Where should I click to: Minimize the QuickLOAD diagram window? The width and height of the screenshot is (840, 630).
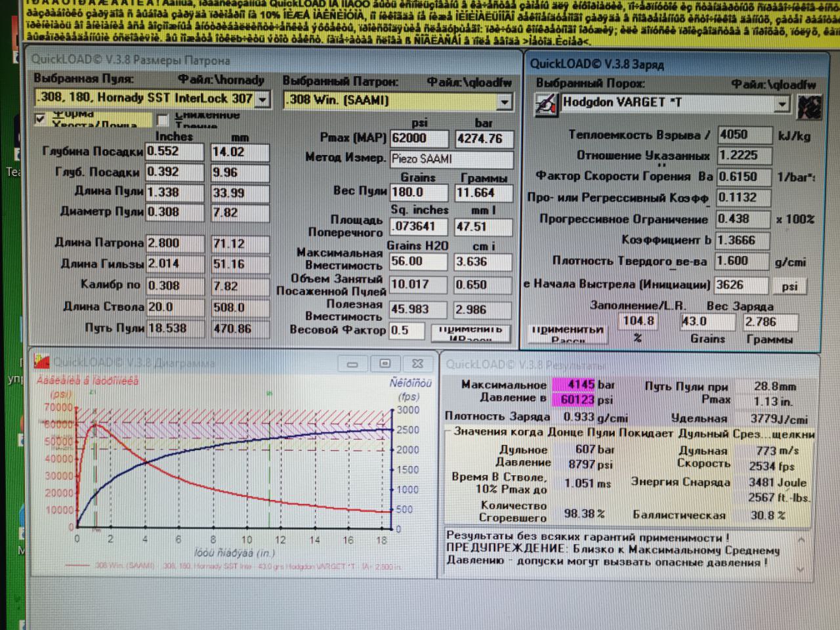pos(352,364)
